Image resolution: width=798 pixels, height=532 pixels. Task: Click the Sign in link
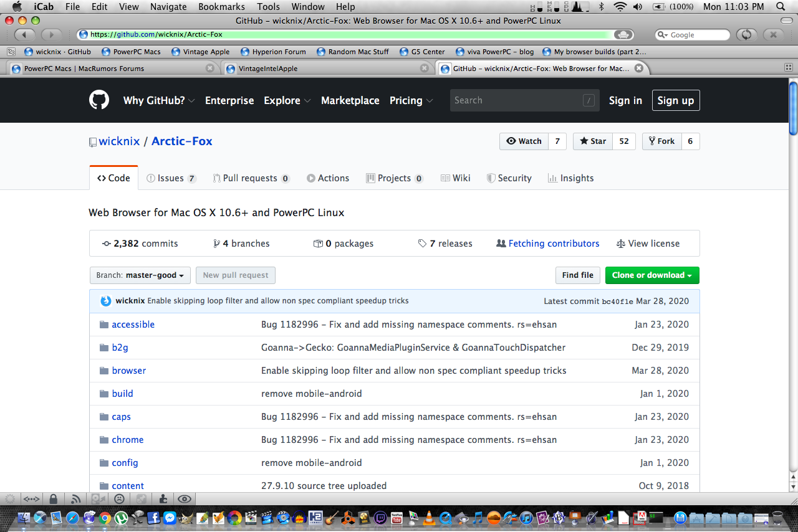tap(625, 100)
